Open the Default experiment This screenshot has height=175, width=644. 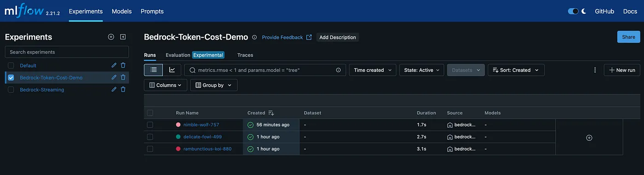pos(28,65)
